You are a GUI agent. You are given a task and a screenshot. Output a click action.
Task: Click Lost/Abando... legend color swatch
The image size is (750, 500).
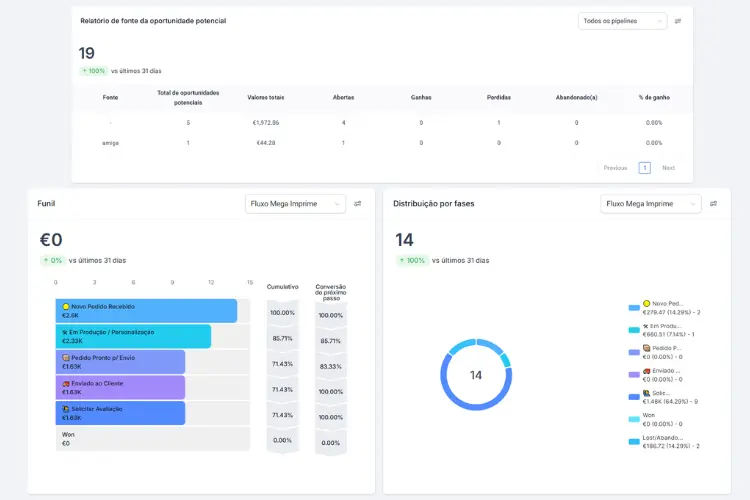point(634,442)
